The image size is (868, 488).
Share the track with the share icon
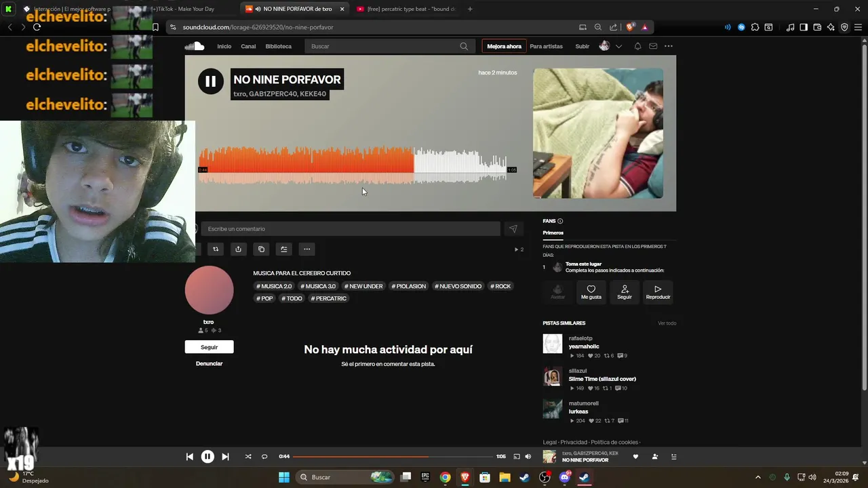point(238,249)
